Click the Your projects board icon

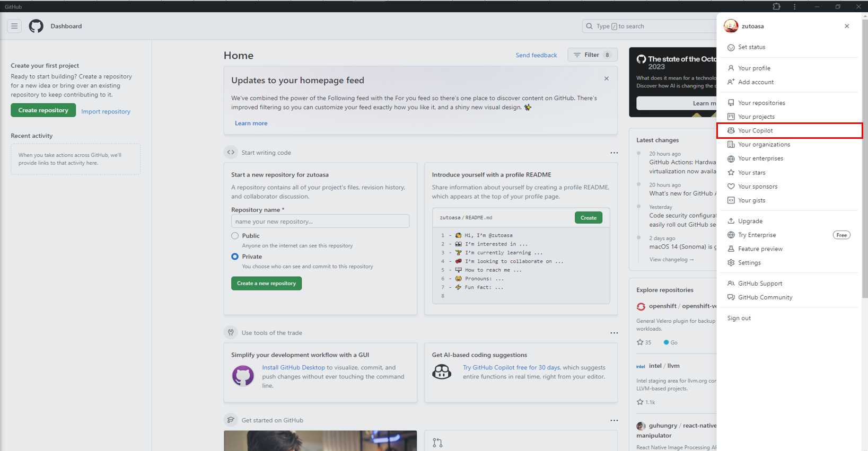click(731, 117)
